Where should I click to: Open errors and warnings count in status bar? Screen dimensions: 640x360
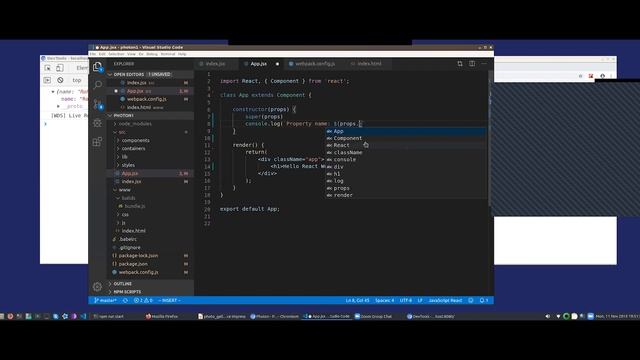[143, 300]
